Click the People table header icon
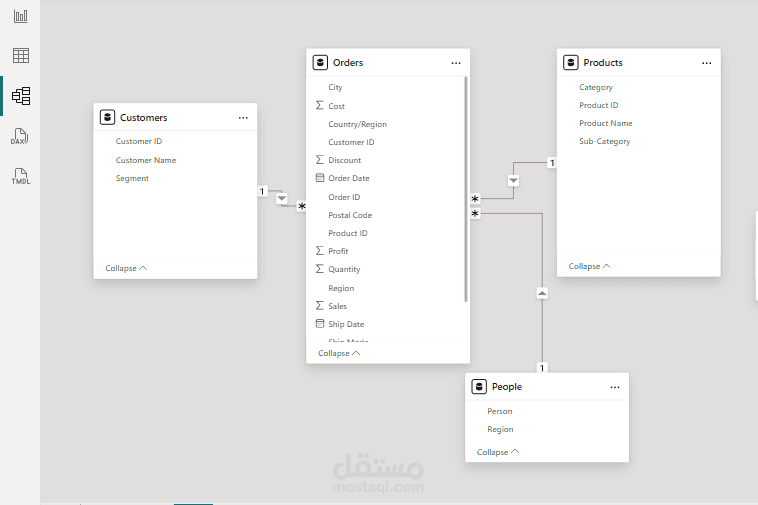Viewport: 758px width, 505px height. point(479,387)
